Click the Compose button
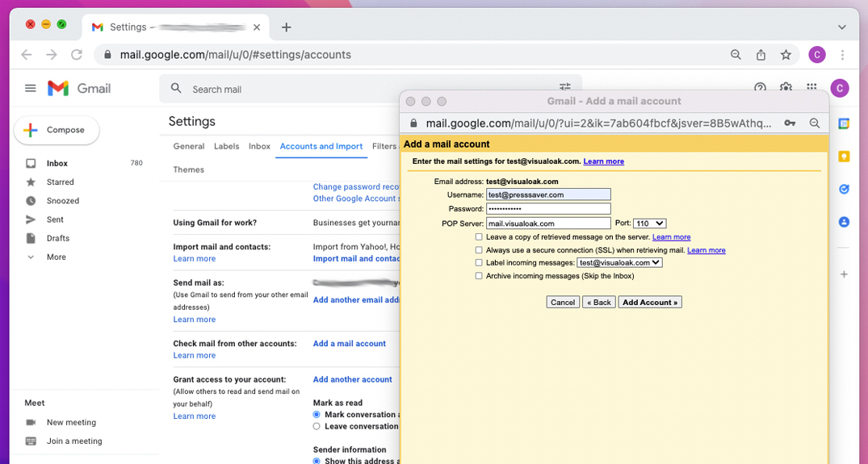Viewport: 868px width, 464px height. point(57,130)
